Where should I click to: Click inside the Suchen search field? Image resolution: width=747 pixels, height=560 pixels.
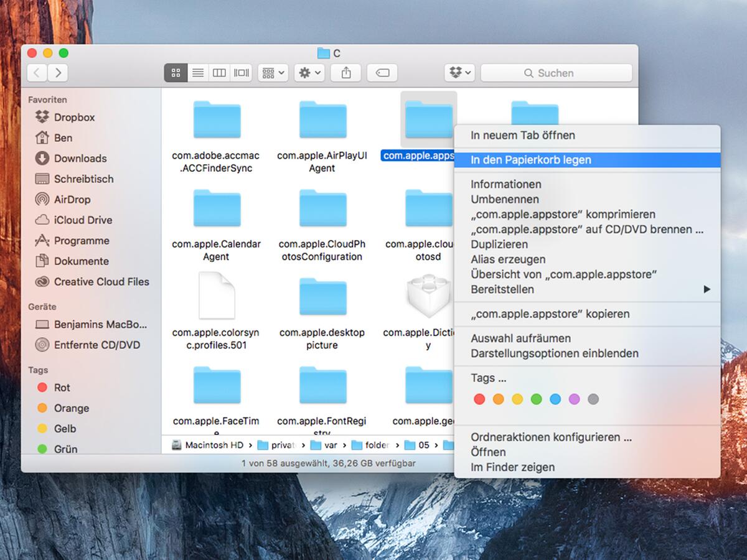557,73
